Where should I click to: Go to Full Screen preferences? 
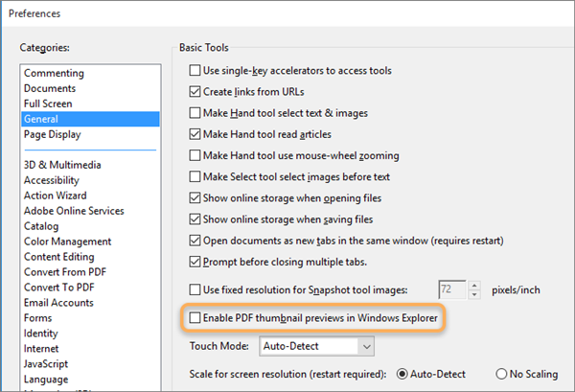48,104
